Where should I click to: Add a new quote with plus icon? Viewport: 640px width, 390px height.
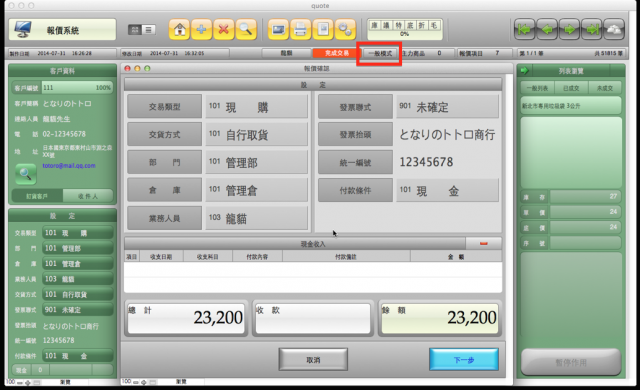202,30
